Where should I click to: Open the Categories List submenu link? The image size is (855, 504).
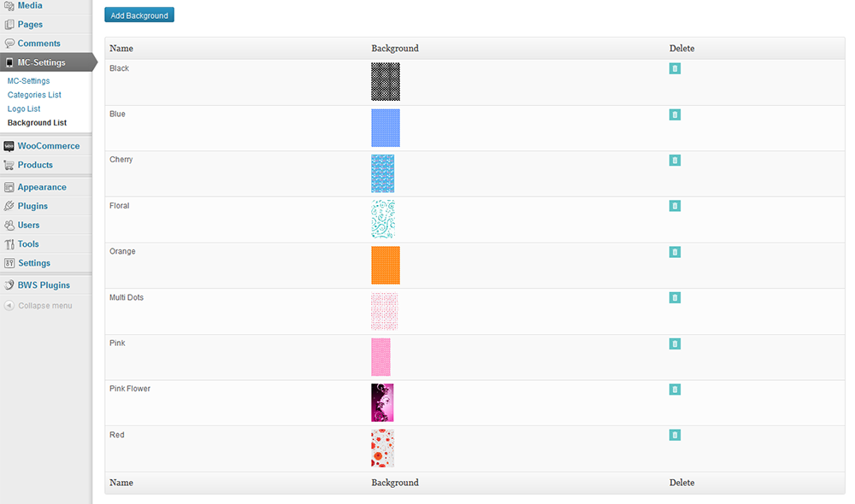34,95
